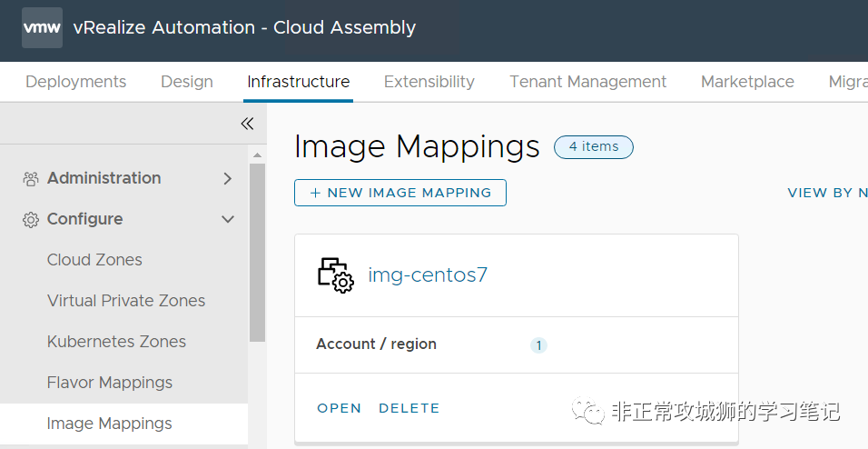Click the New Image Mapping button
This screenshot has height=449, width=868.
click(400, 193)
